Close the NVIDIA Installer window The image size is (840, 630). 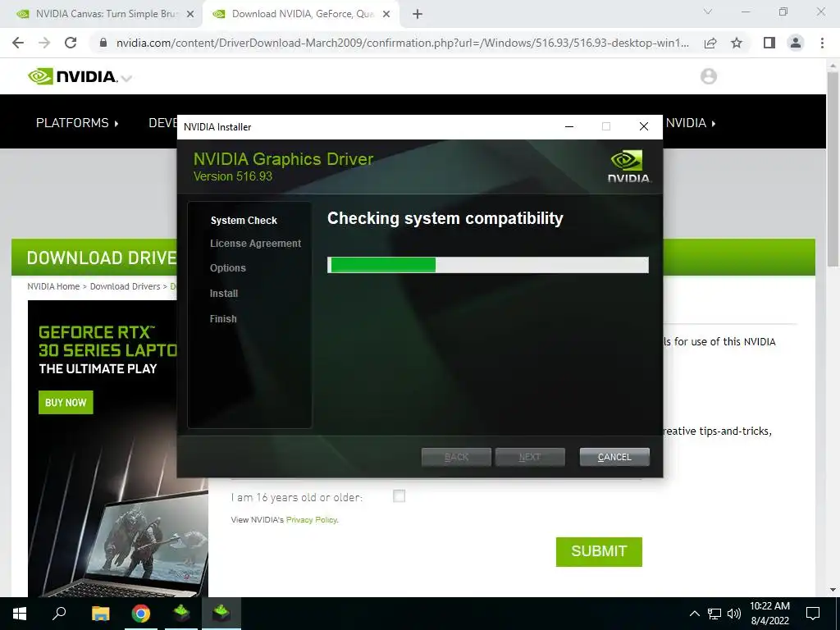click(x=644, y=127)
